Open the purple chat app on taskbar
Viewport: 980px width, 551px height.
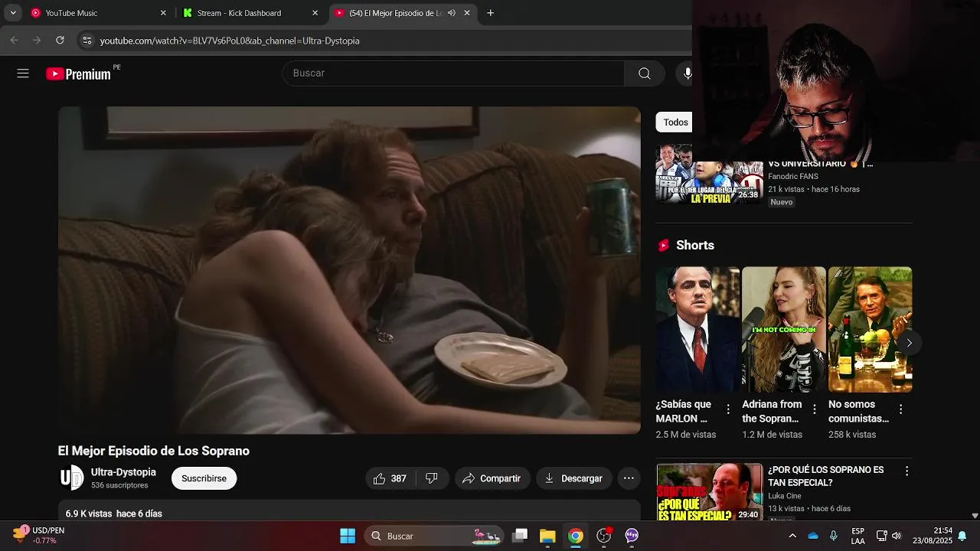click(632, 536)
